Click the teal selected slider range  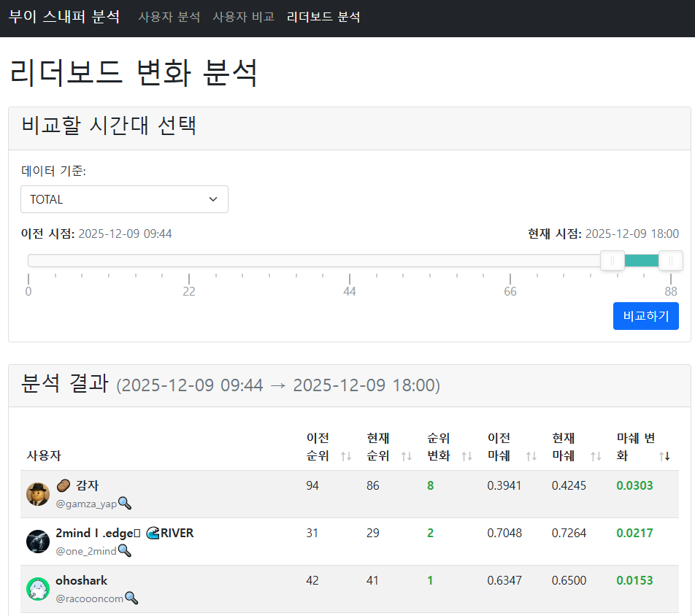[x=642, y=261]
